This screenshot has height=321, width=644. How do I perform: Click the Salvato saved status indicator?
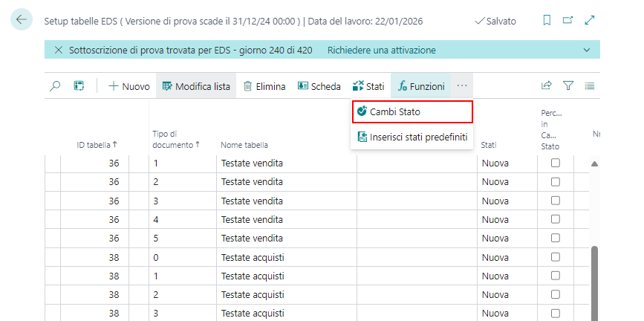pyautogui.click(x=495, y=21)
